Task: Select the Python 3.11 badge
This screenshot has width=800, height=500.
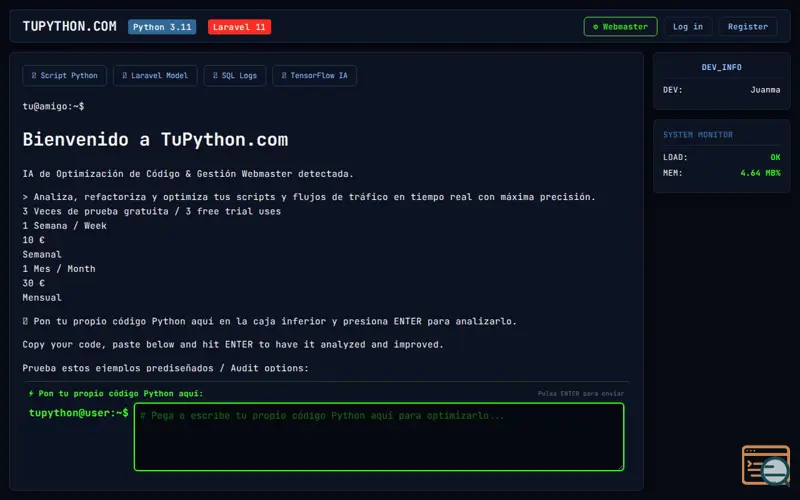Action: [x=162, y=27]
